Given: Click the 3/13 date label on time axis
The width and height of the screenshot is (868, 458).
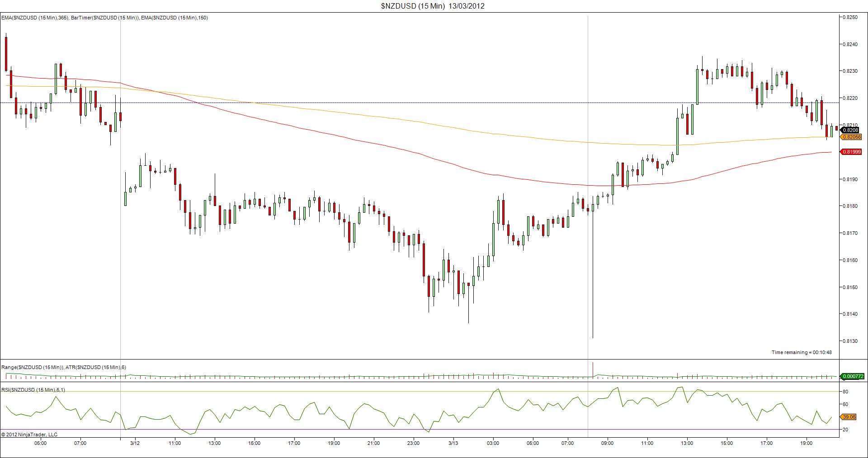Looking at the screenshot, I should coord(453,443).
